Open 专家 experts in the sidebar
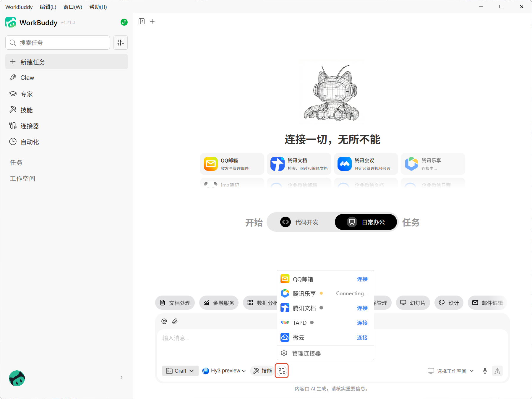This screenshot has height=399, width=532. coord(66,94)
